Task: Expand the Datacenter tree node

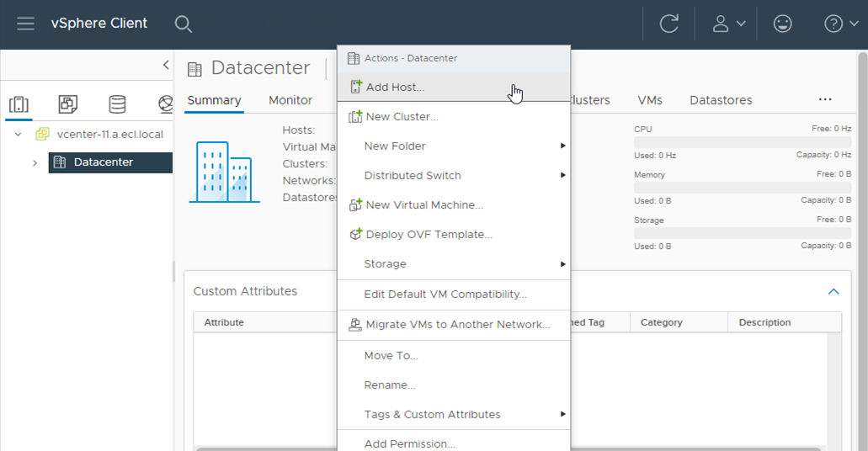Action: pos(35,162)
